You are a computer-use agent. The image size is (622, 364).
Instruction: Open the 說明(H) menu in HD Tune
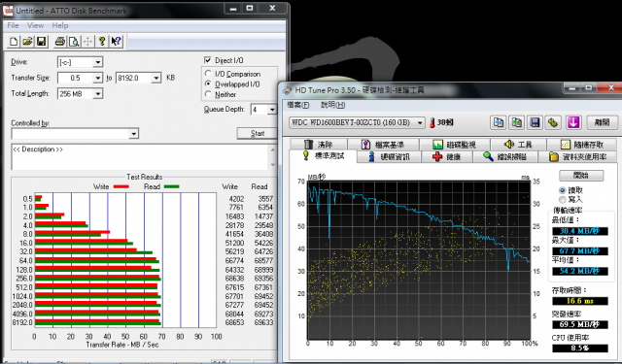(x=332, y=105)
